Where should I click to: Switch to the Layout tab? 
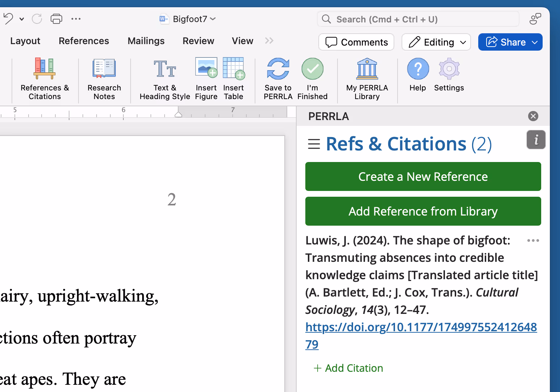25,41
